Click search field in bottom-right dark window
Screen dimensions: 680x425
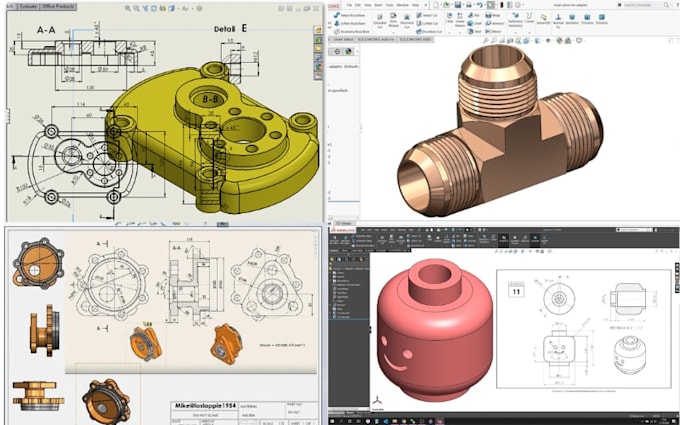[634, 230]
